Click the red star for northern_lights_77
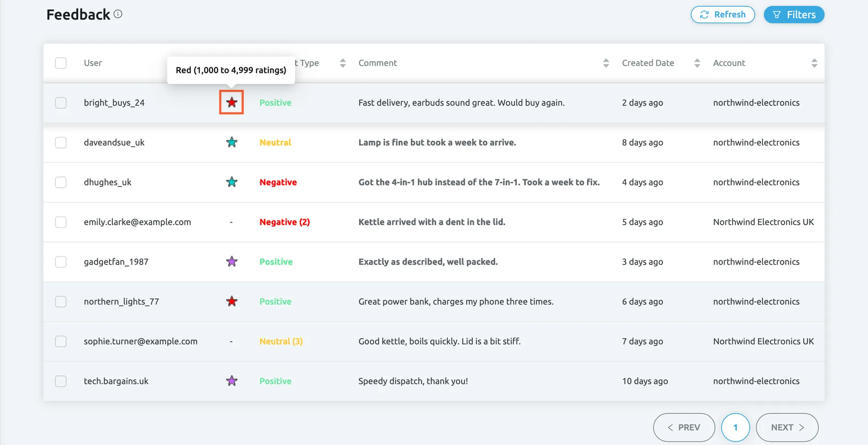868x445 pixels. pyautogui.click(x=231, y=301)
